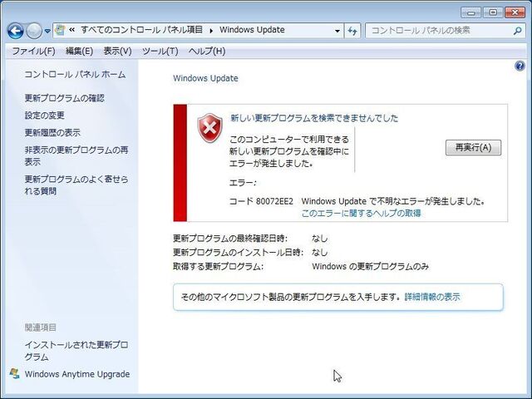Click the red error shield icon
This screenshot has width=532, height=399.
coord(210,128)
